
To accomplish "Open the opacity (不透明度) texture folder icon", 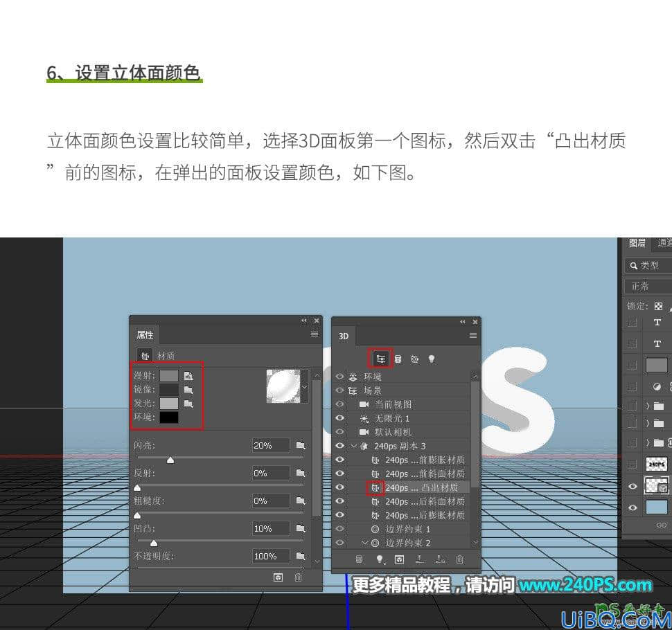I will (301, 556).
